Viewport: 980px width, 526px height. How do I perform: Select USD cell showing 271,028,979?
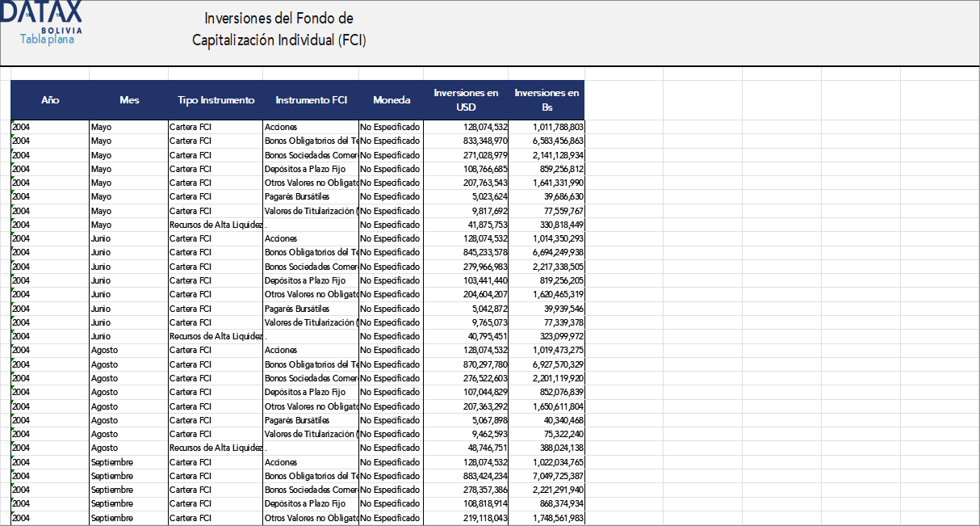[x=467, y=155]
